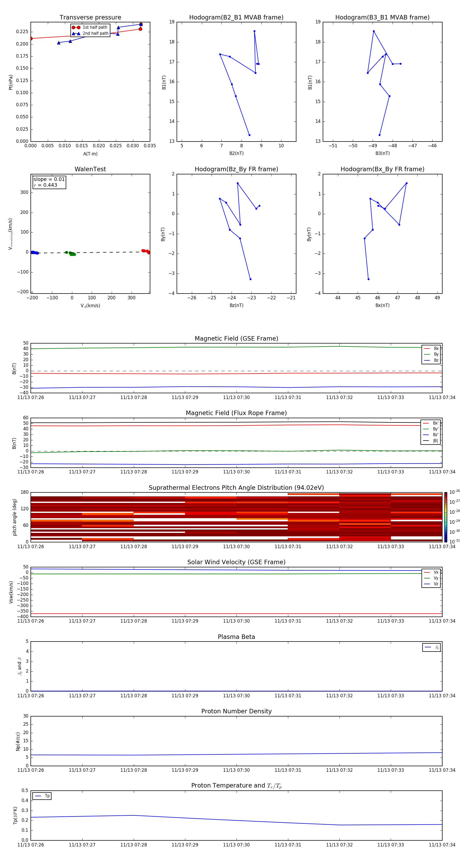Click the "A(T·m)" x-axis label
This screenshot has height=868, width=473.
pos(90,154)
